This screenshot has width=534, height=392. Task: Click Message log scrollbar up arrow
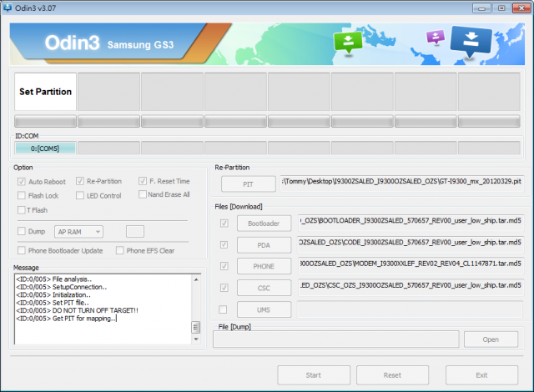coord(196,279)
